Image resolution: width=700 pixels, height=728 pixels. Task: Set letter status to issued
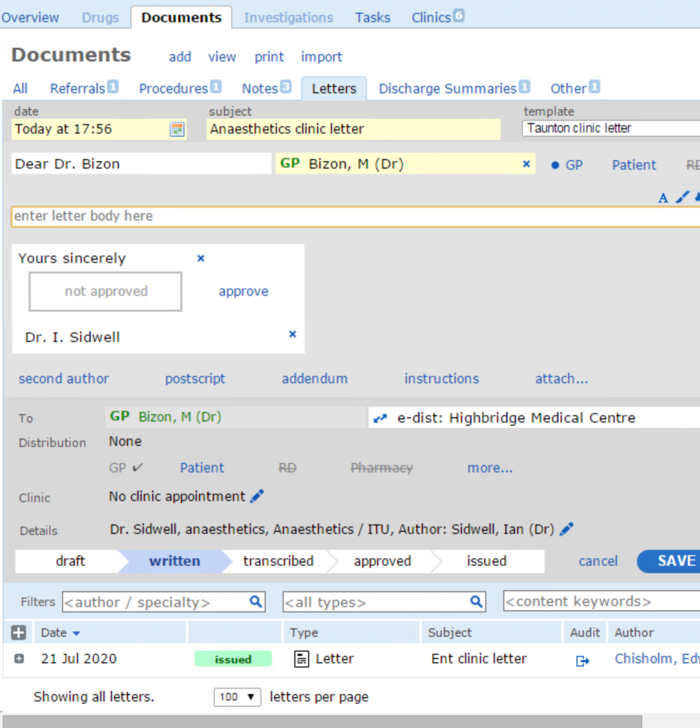[x=486, y=561]
